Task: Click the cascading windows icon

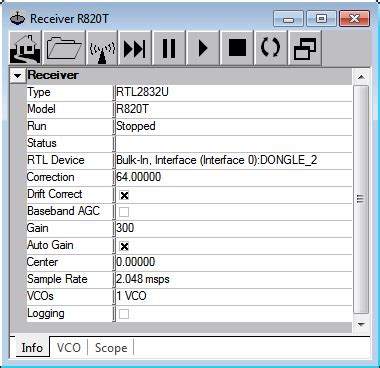Action: (x=305, y=48)
